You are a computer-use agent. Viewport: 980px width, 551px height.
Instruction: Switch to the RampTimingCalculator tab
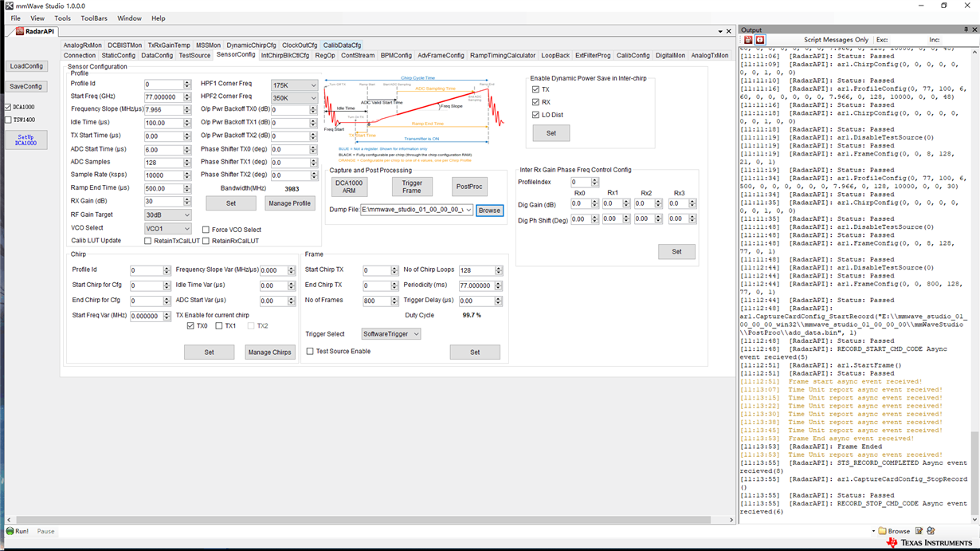click(x=503, y=56)
